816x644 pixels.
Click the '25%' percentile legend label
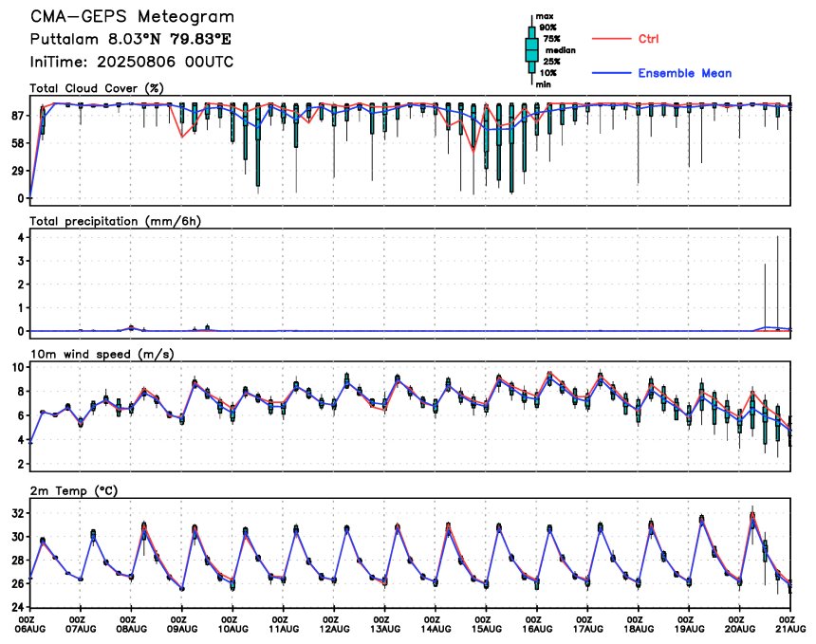point(551,62)
